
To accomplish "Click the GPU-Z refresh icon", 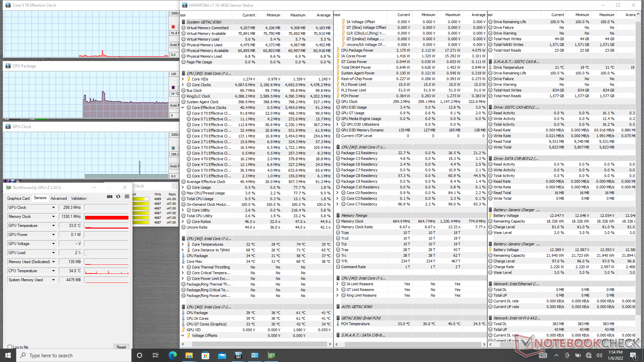I will coord(118,197).
